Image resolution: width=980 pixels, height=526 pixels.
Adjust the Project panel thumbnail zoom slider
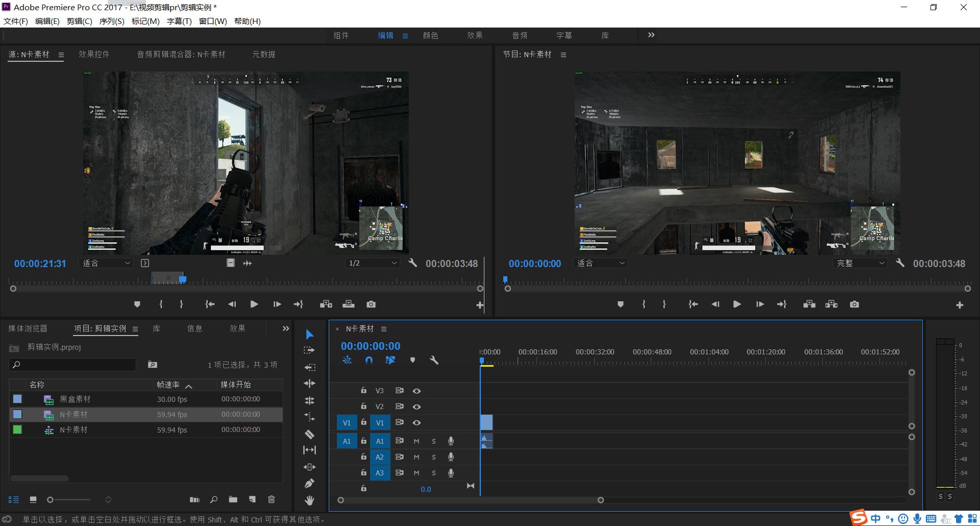51,499
